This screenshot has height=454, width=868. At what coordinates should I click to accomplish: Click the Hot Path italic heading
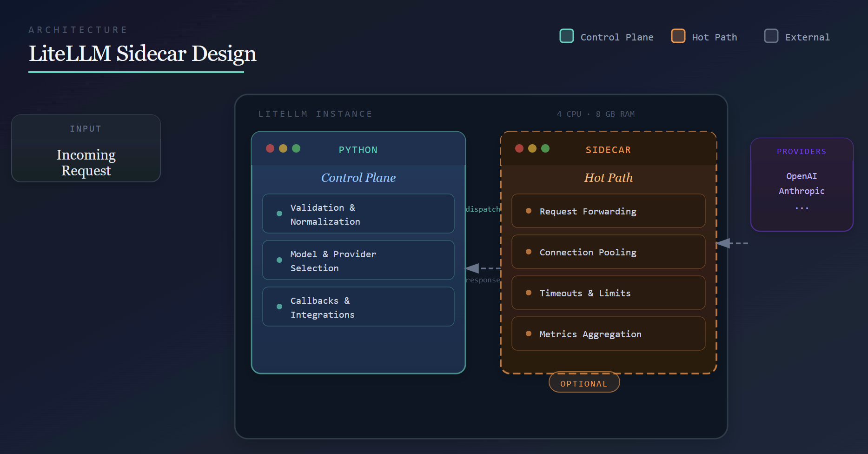[x=608, y=178]
